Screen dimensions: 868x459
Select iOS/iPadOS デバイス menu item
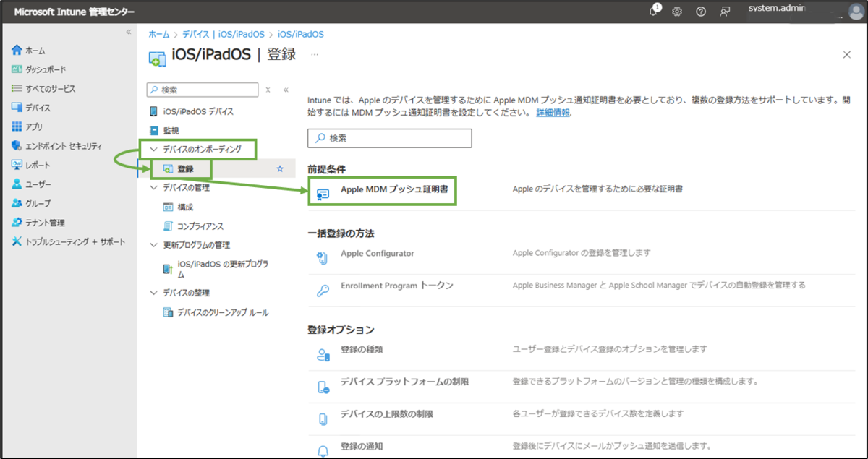[x=198, y=112]
